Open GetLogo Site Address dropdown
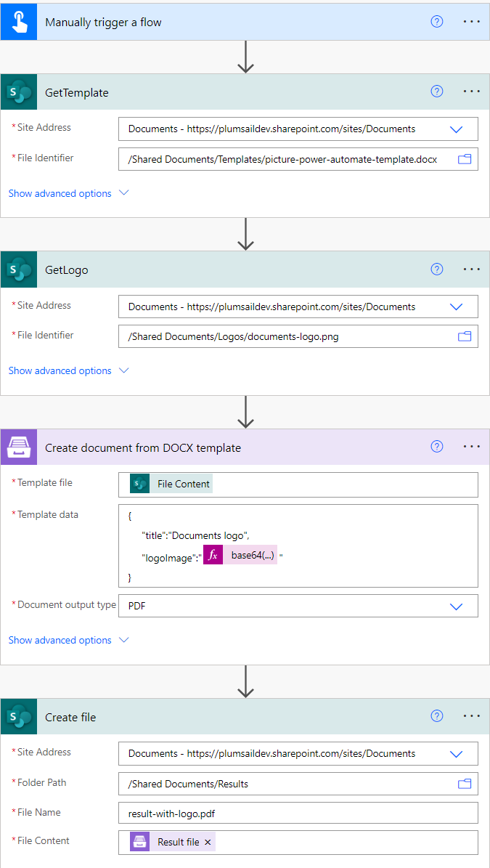Screen dimensions: 490x868 tap(457, 307)
